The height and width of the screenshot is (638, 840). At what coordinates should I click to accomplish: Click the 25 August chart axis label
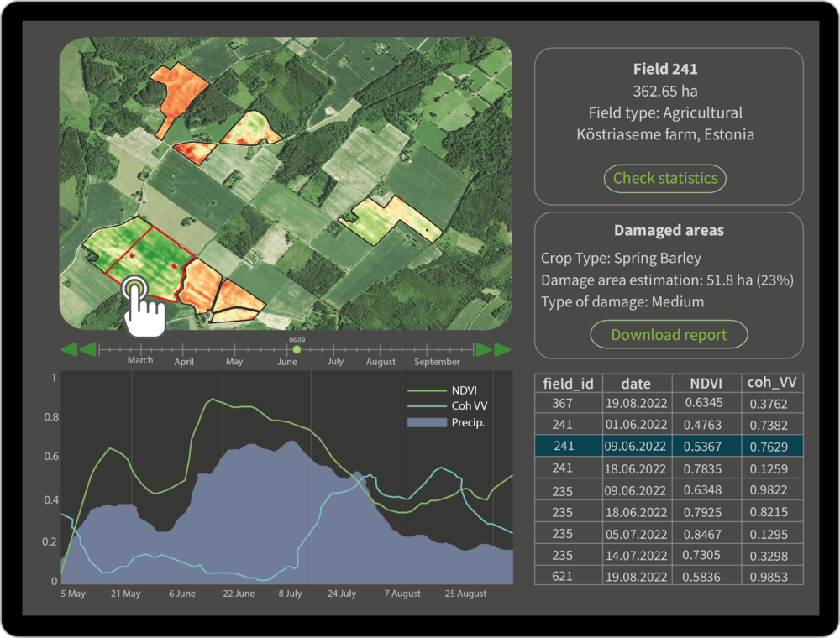coord(465,593)
